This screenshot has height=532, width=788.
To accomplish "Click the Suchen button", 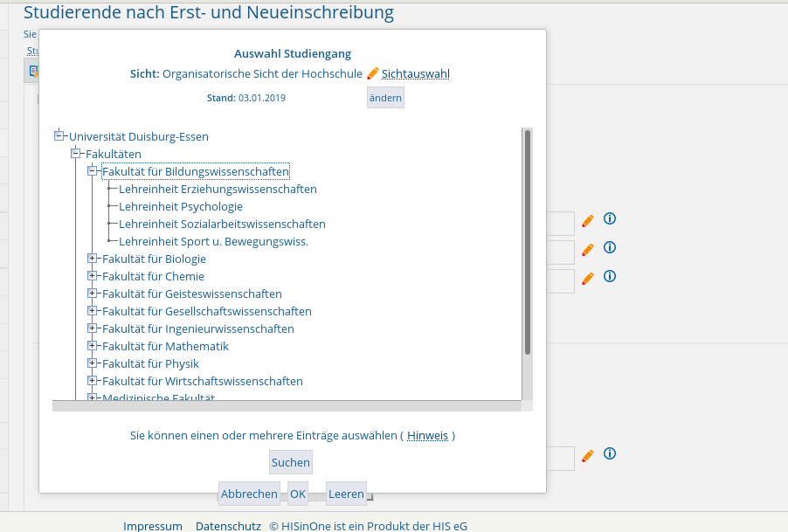I will (x=291, y=462).
